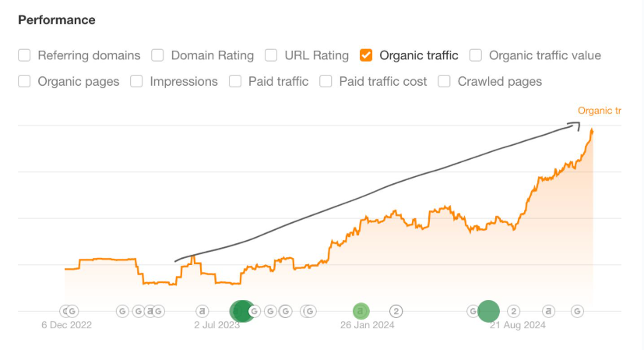Show Impressions on the chart
Viewport: 644px width, 350px height.
136,81
